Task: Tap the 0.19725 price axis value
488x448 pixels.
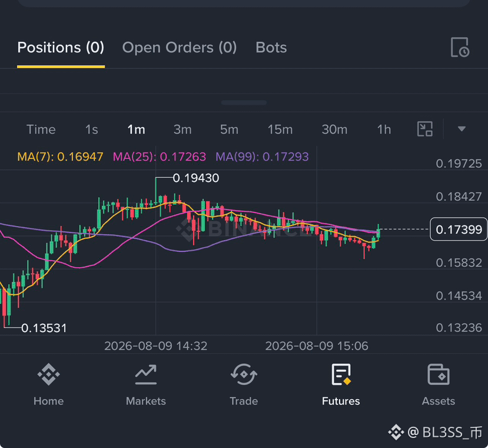Action: (459, 164)
